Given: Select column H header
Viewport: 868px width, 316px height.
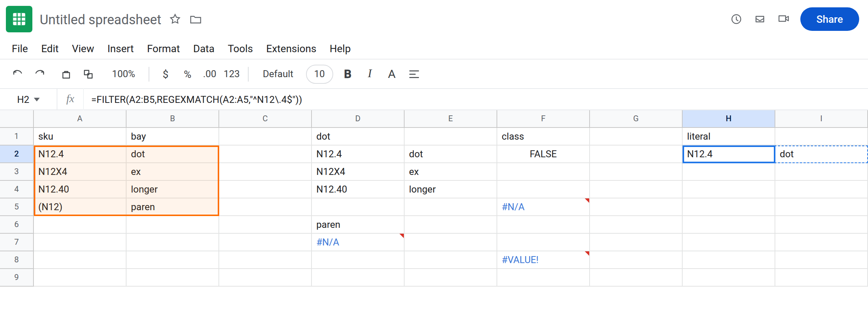Looking at the screenshot, I should pyautogui.click(x=729, y=119).
